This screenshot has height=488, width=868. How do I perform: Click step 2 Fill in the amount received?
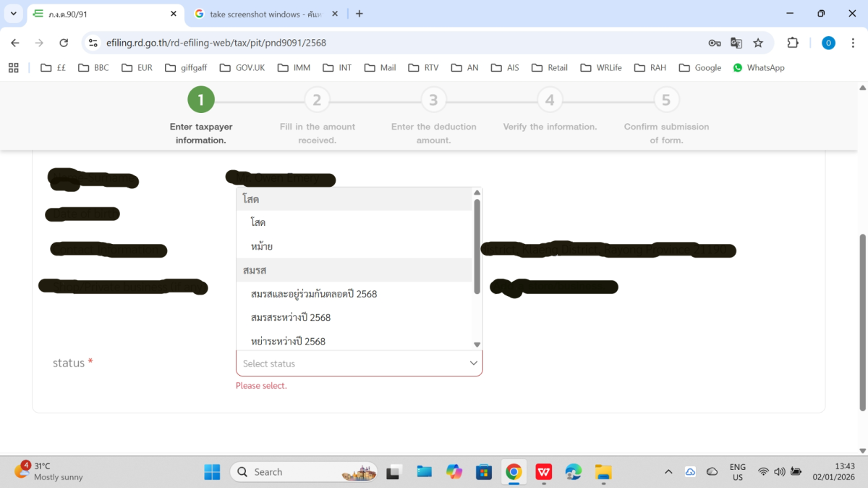[317, 100]
